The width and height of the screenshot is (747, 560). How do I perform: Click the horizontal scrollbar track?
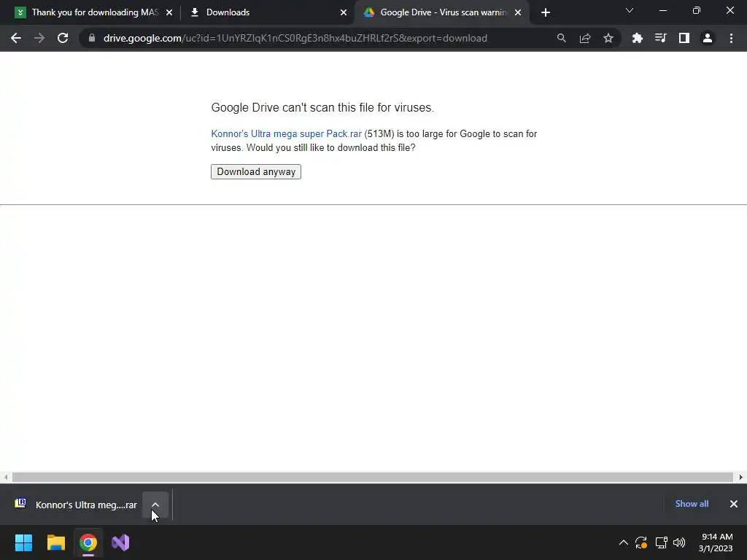tap(373, 477)
